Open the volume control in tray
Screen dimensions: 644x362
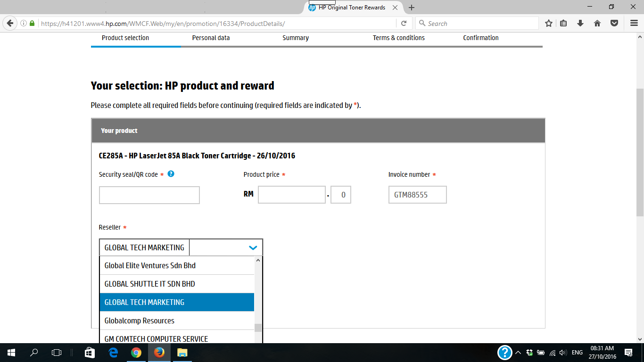pyautogui.click(x=563, y=353)
